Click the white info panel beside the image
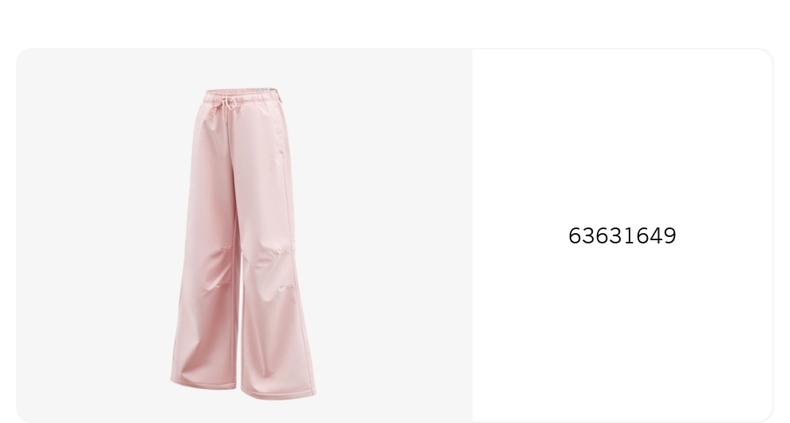This screenshot has height=423, width=790. pos(623,236)
